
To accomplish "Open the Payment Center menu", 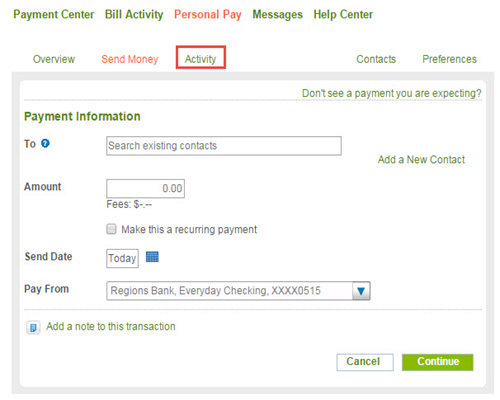I will (x=54, y=15).
